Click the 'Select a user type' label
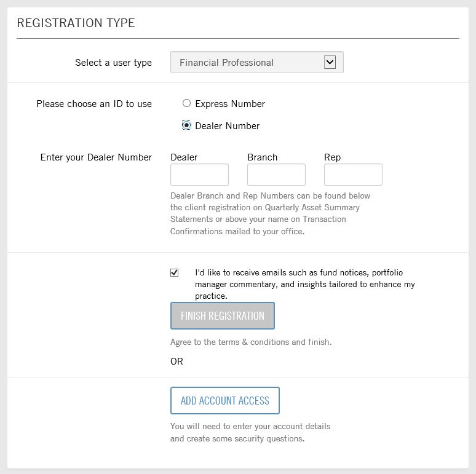476x474 pixels. coord(114,63)
